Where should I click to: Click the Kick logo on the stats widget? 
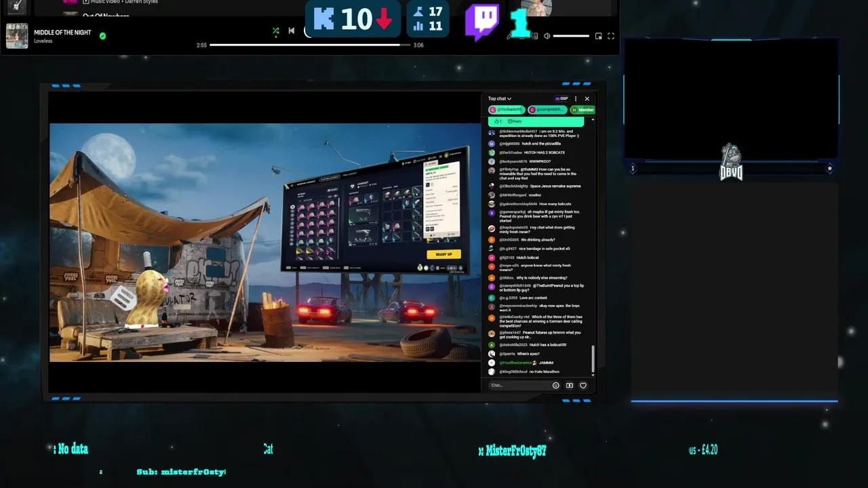pyautogui.click(x=323, y=18)
